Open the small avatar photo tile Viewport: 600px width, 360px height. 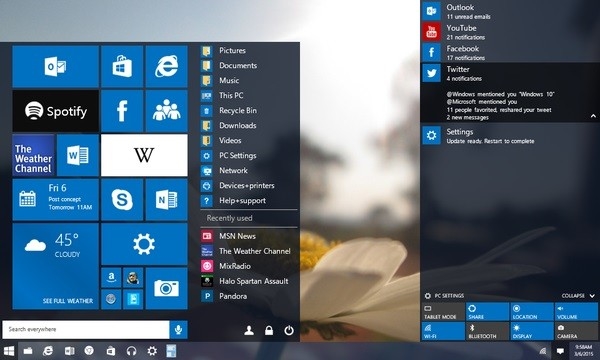(x=133, y=277)
